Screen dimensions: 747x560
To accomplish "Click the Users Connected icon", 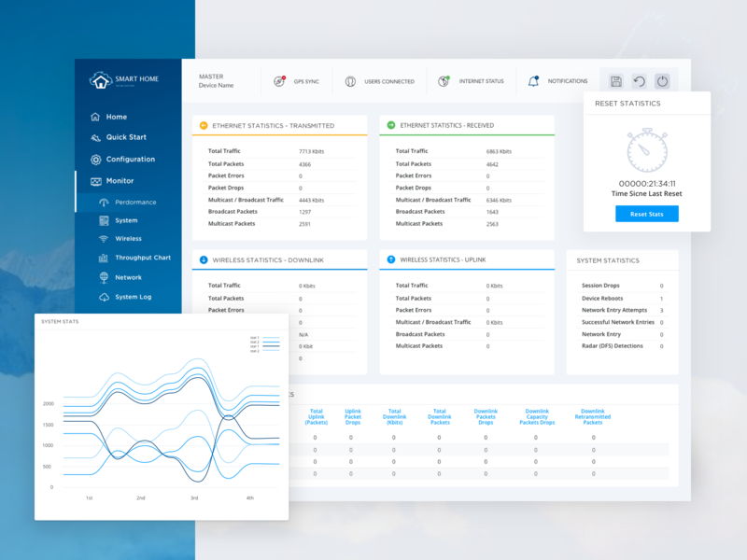I will [x=350, y=81].
